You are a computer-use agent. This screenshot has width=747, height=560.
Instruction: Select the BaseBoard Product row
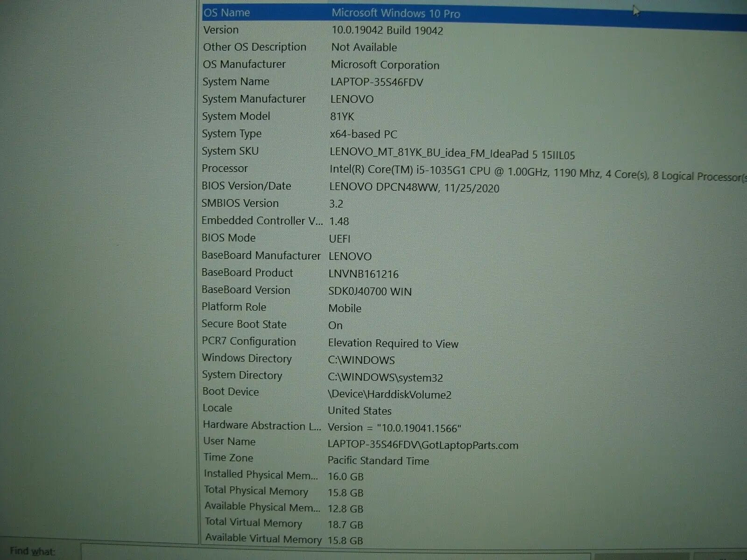click(x=474, y=273)
